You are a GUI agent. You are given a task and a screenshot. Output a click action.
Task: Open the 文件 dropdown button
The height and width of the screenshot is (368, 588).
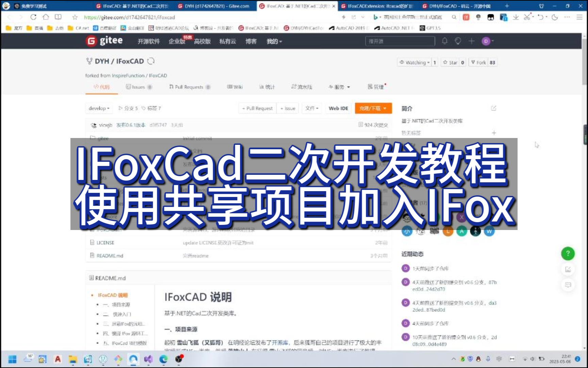[311, 108]
